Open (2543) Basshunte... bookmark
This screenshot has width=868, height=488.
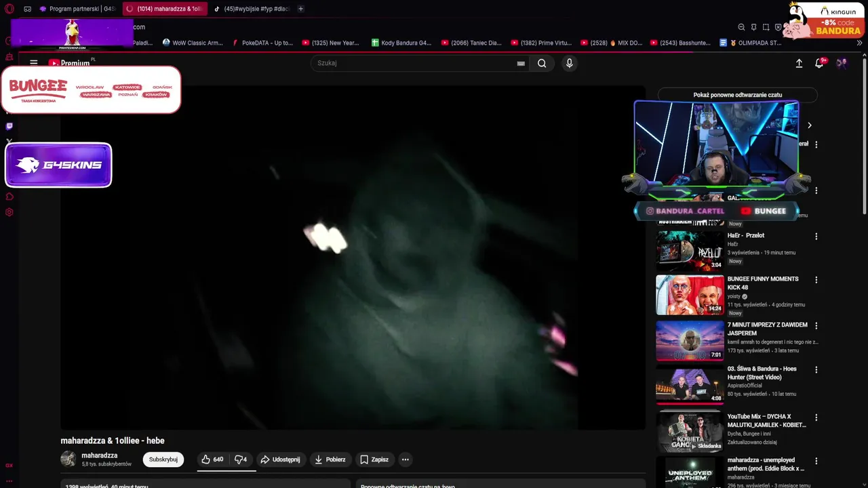tap(680, 43)
